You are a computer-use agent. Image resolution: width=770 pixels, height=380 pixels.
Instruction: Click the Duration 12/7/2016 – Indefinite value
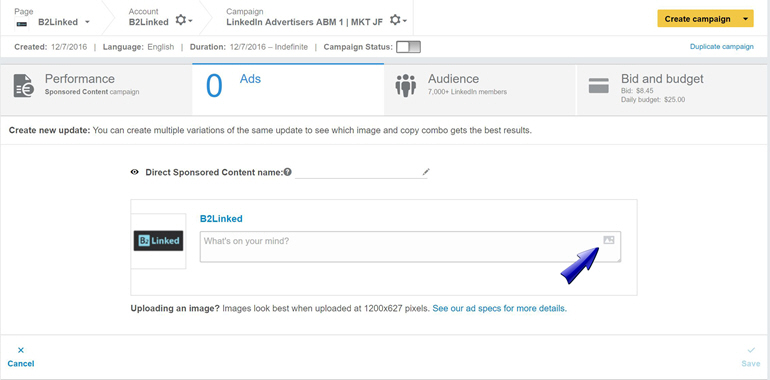point(270,47)
